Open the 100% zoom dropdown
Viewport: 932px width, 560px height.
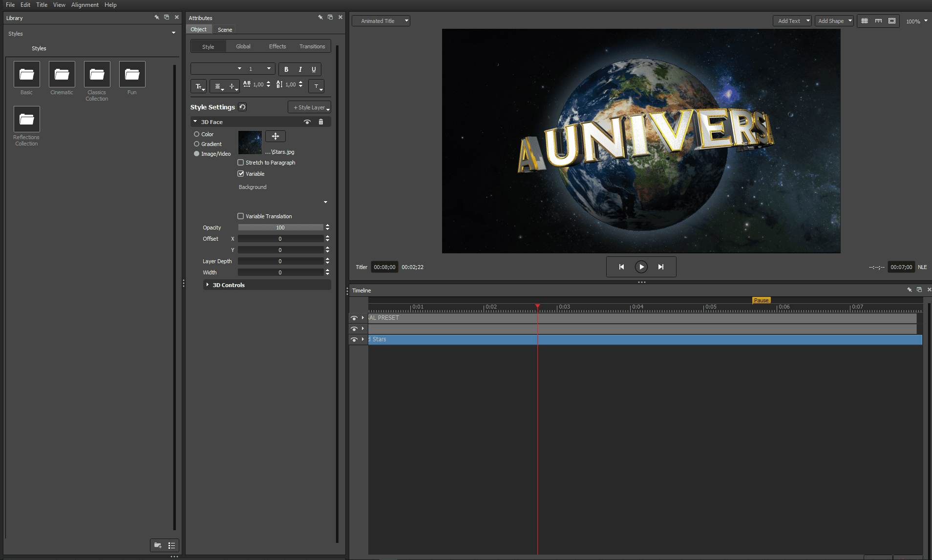point(916,21)
